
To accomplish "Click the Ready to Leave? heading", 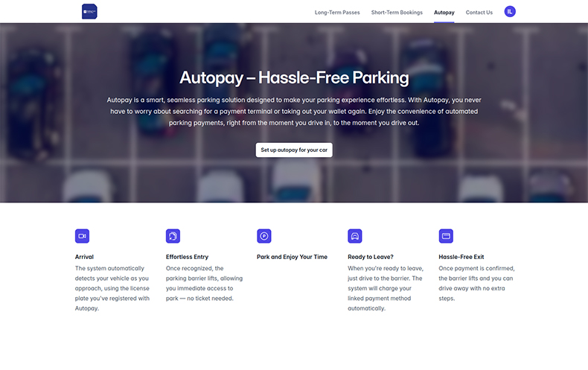I will pyautogui.click(x=371, y=257).
